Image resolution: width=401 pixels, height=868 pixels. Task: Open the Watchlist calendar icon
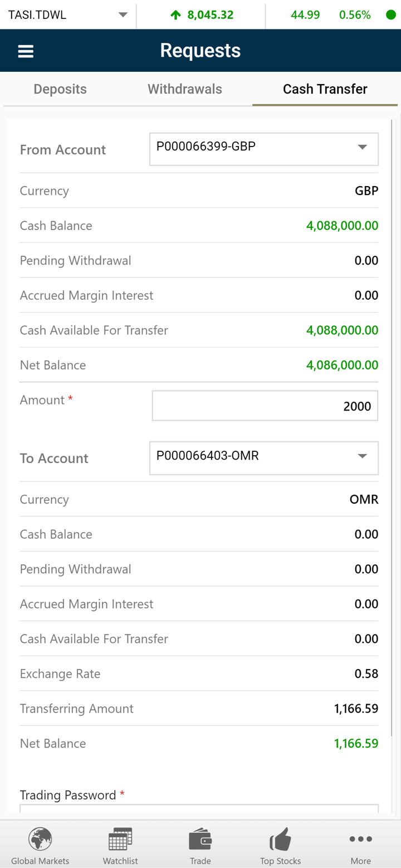[x=120, y=839]
